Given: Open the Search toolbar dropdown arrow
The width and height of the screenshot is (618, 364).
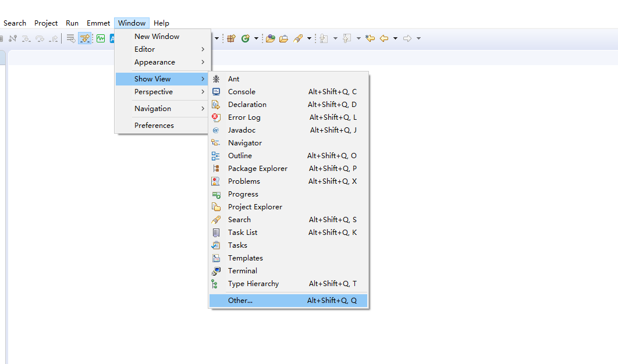Looking at the screenshot, I should pyautogui.click(x=309, y=38).
